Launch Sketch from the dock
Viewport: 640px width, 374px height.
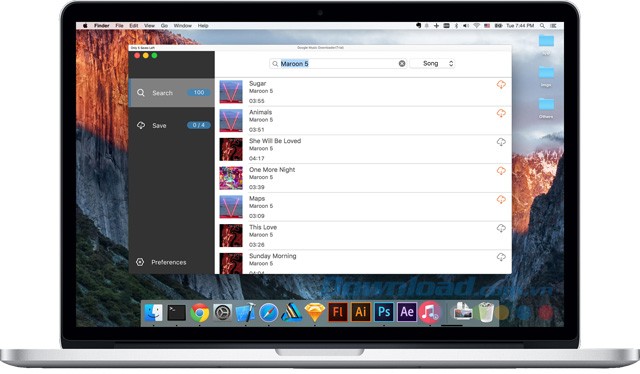(315, 313)
